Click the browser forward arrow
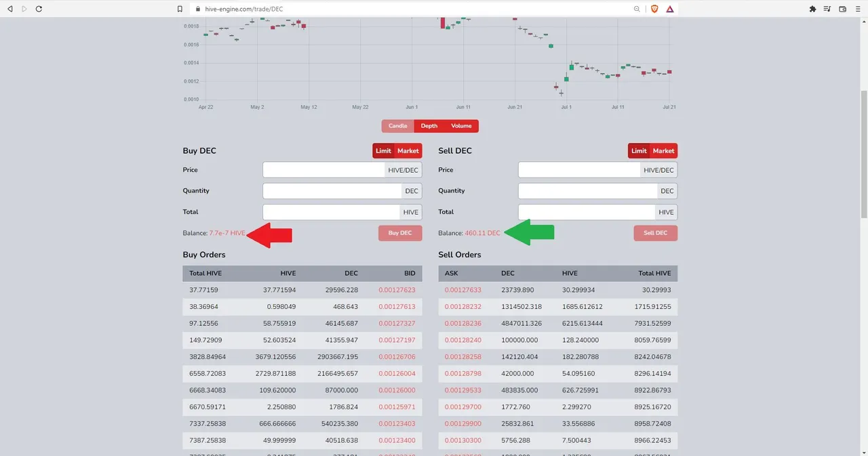 pos(24,9)
